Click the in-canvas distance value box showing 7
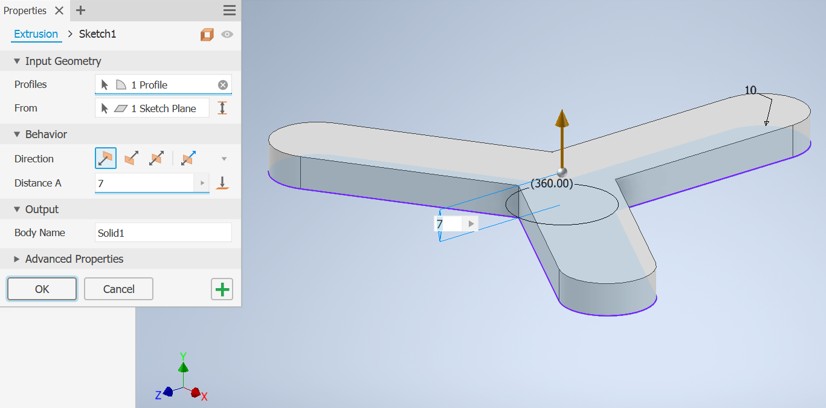This screenshot has width=826, height=408. [x=448, y=224]
